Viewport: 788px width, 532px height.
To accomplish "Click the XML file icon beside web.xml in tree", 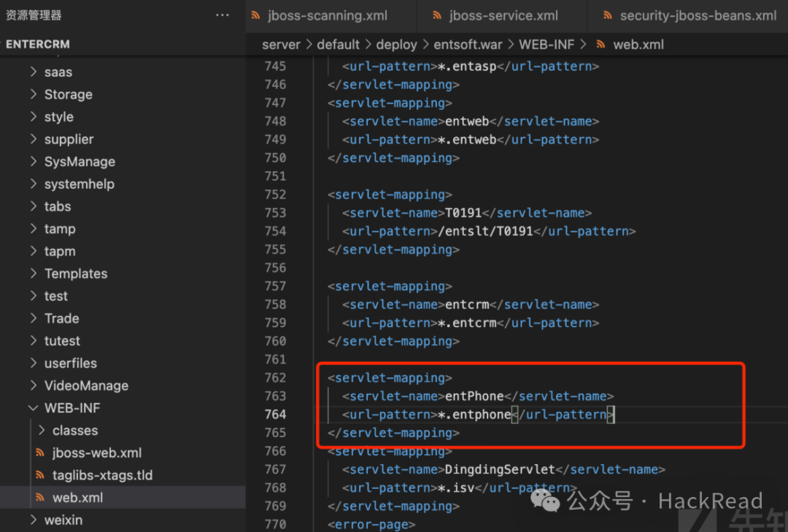I will (x=39, y=497).
